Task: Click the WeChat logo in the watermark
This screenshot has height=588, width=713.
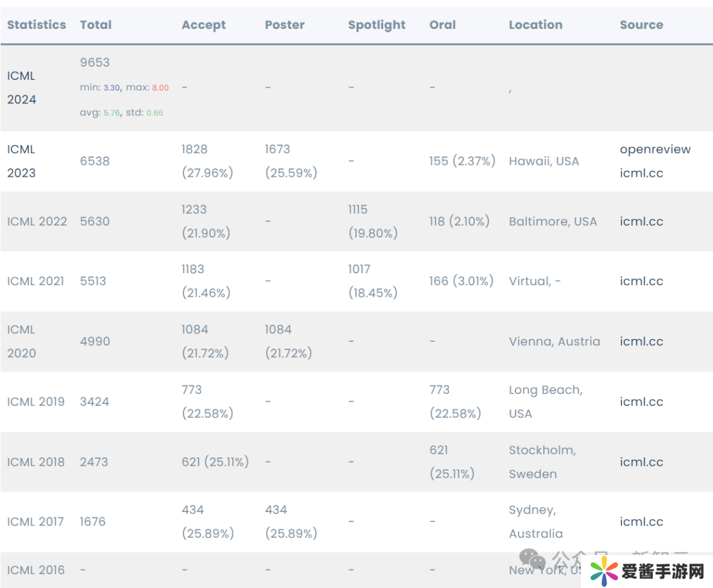Action: [533, 560]
